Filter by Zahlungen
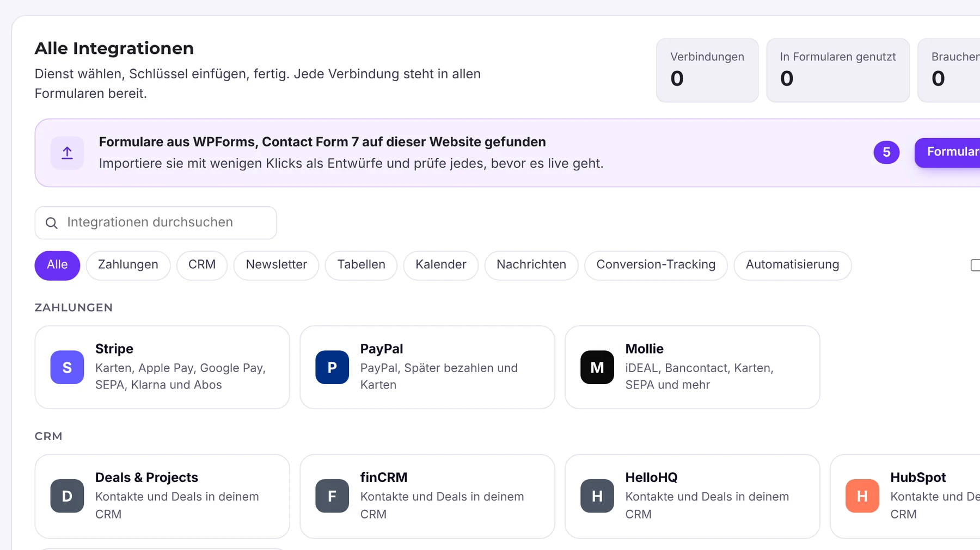Viewport: 980px width, 550px height. [x=128, y=265]
